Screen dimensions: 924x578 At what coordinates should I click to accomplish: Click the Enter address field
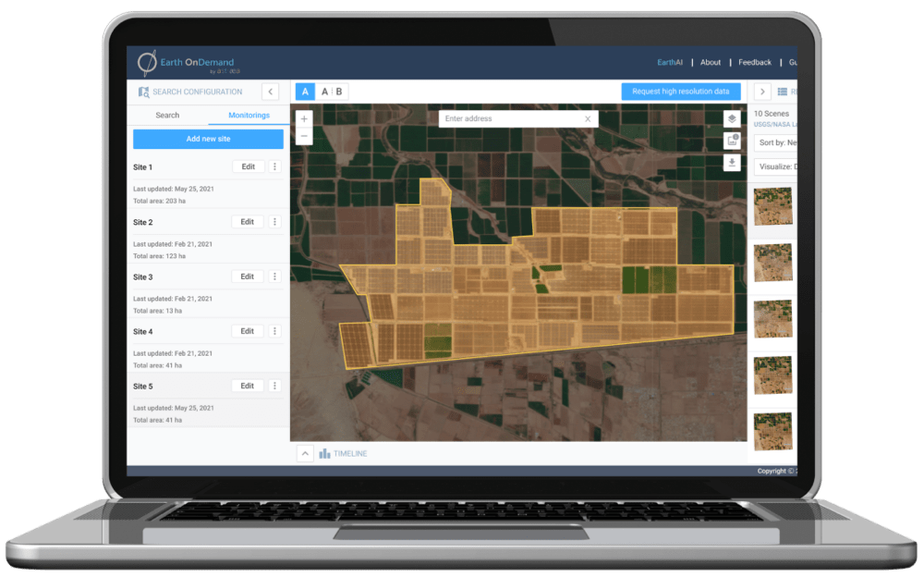[511, 119]
